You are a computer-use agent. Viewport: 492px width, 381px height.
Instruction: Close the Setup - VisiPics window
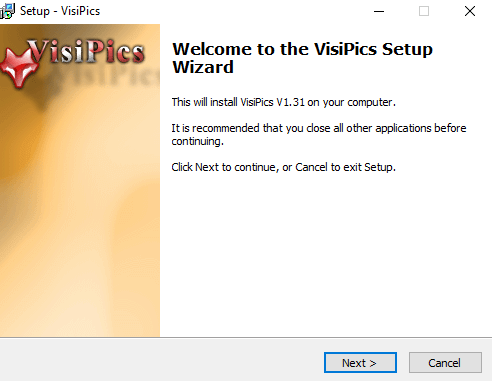coord(470,11)
